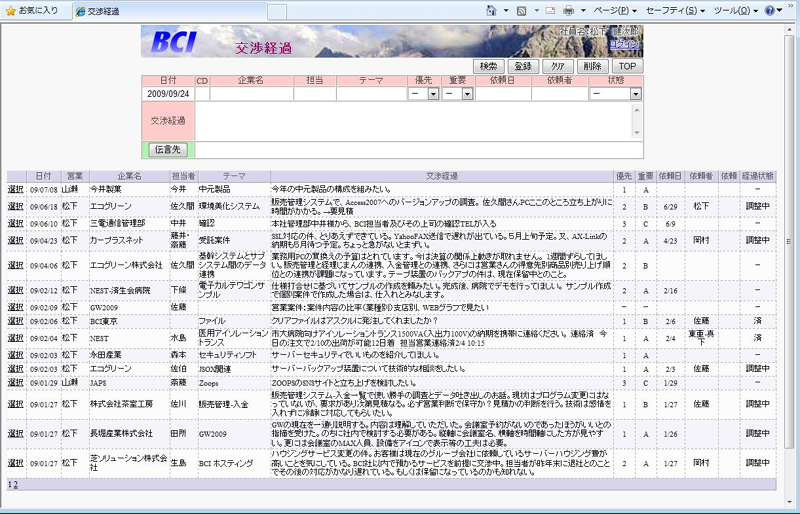Go to page 2 of results
This screenshot has width=800, height=514.
pos(15,485)
